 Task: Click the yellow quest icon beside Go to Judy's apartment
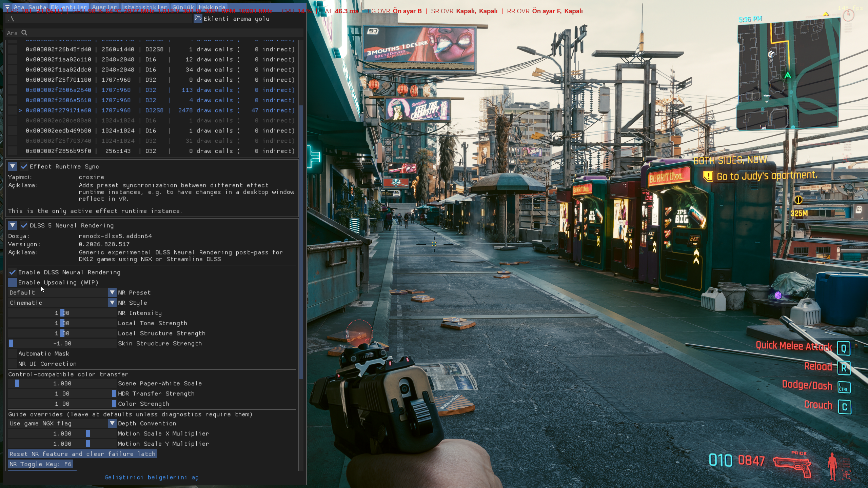click(708, 176)
